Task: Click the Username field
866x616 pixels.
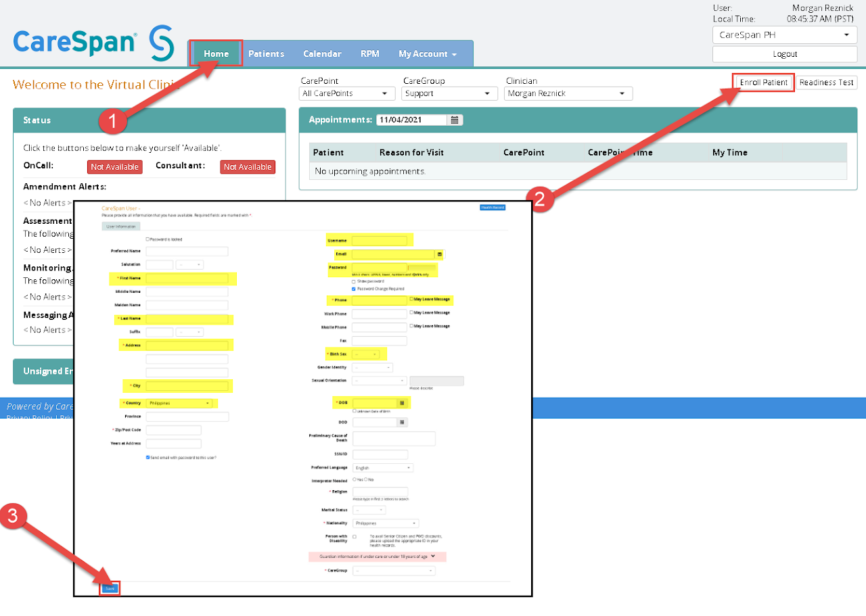Action: coord(380,240)
